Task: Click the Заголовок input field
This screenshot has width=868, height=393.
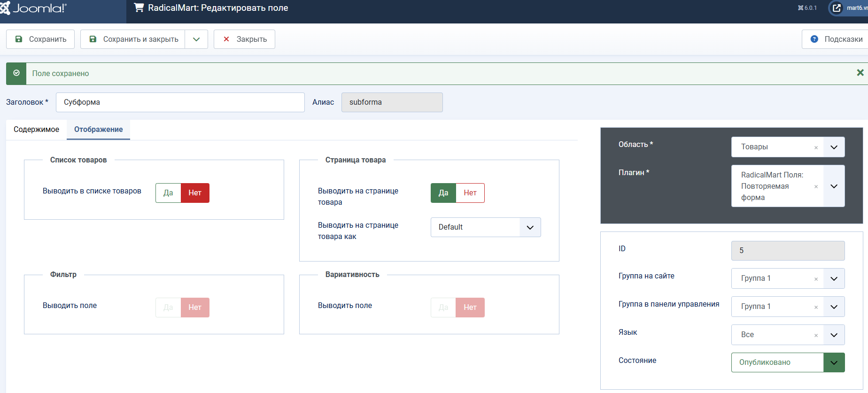Action: 180,102
